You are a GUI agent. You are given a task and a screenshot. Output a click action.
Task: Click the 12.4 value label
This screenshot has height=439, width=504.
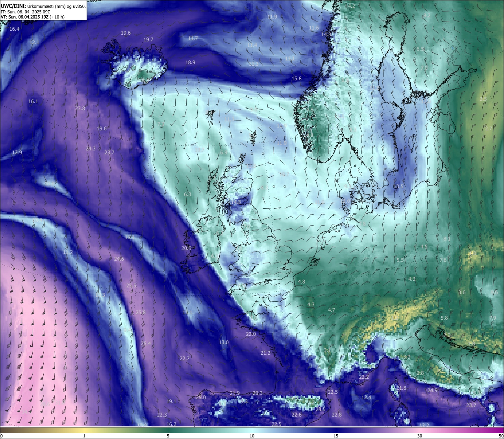(x=366, y=398)
